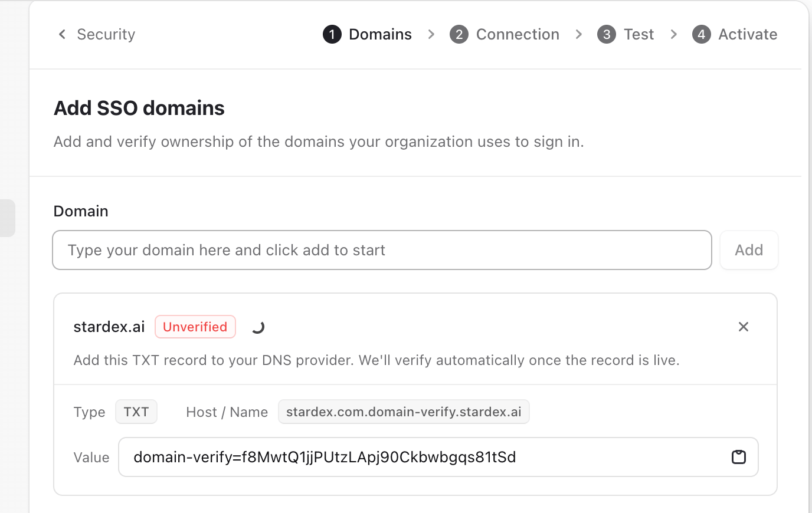Select the Activate step

coord(735,34)
